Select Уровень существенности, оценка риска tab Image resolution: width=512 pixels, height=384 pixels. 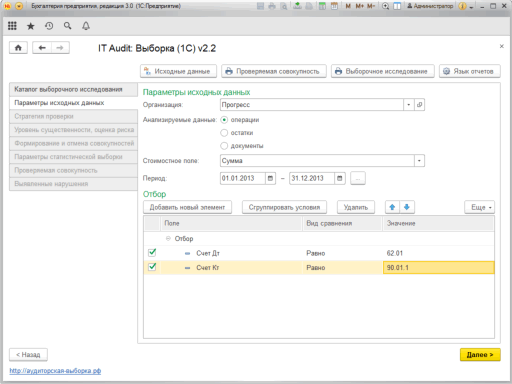73,130
